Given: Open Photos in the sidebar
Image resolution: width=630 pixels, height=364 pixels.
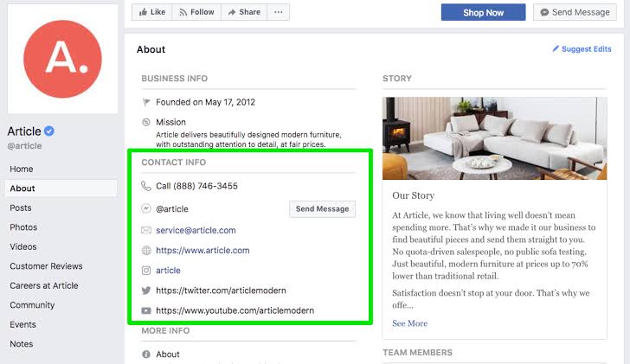Looking at the screenshot, I should [23, 227].
